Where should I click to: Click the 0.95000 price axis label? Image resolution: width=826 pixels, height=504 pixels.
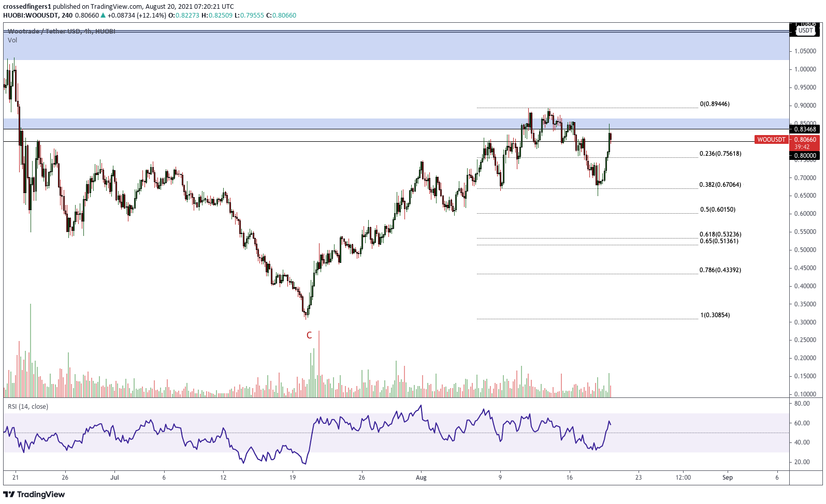pos(805,87)
